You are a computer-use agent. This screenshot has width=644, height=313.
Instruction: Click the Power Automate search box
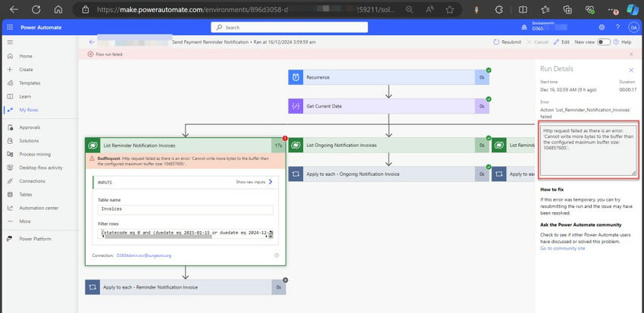tap(289, 27)
